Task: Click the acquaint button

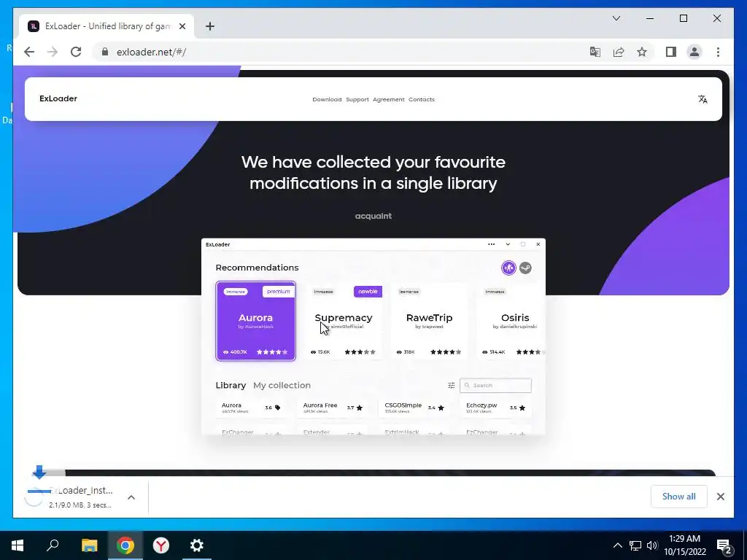Action: pos(373,216)
